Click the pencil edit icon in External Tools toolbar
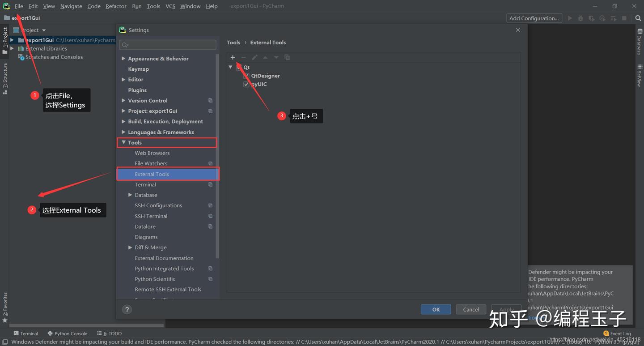This screenshot has width=644, height=346. (254, 57)
